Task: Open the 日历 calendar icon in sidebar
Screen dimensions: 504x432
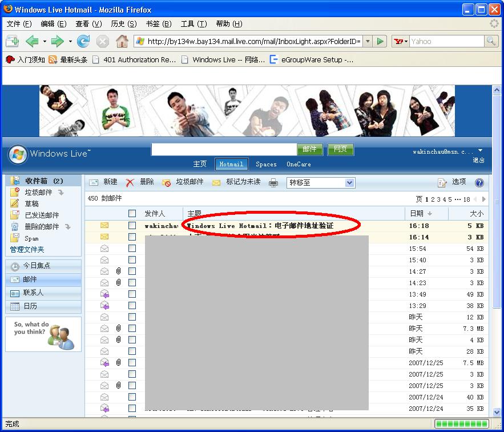Action: (15, 306)
